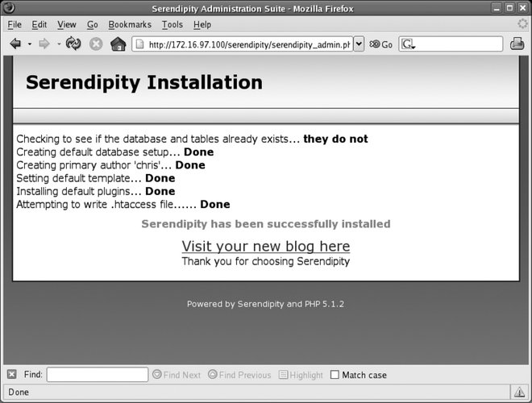This screenshot has height=403, width=532.
Task: Close the Firefox window
Action: [523, 8]
